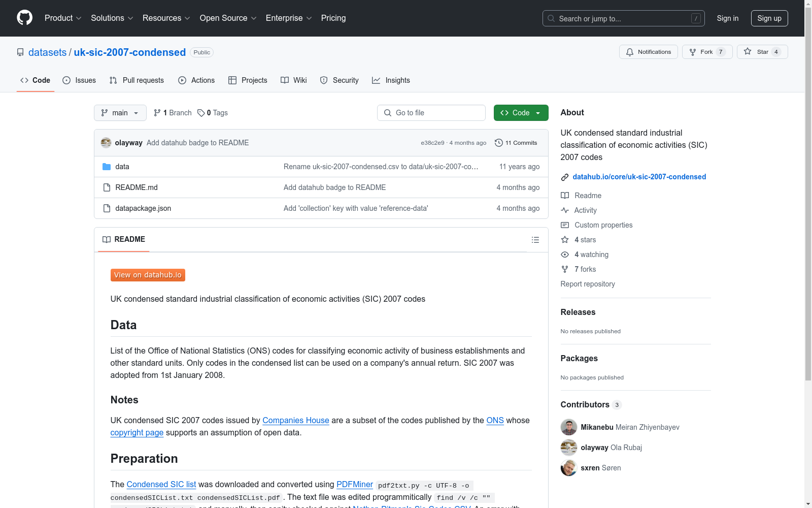The height and width of the screenshot is (508, 812).
Task: Click the Notifications button
Action: coord(649,52)
